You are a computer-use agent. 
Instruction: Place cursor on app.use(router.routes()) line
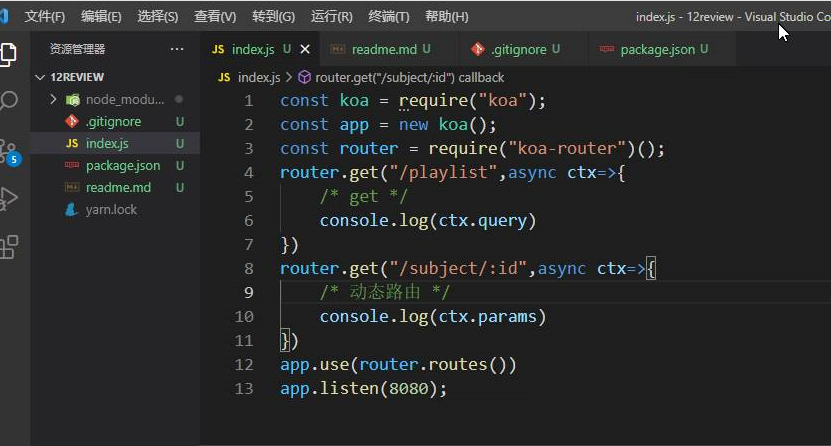[x=398, y=365]
